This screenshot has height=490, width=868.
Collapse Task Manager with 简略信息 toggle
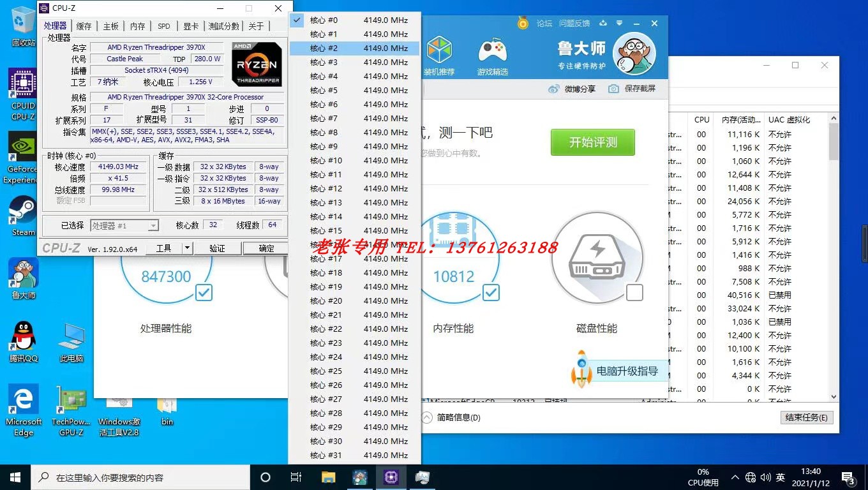[451, 417]
